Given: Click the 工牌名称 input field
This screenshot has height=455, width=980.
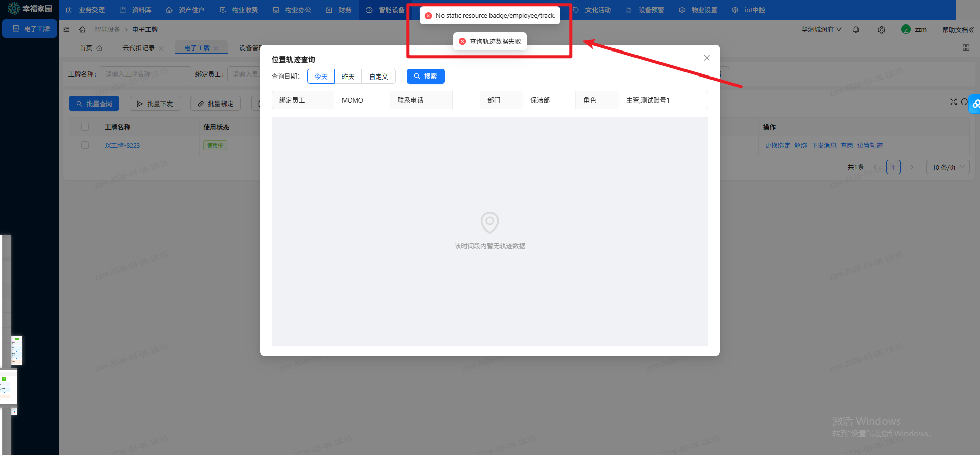Looking at the screenshot, I should (x=145, y=74).
